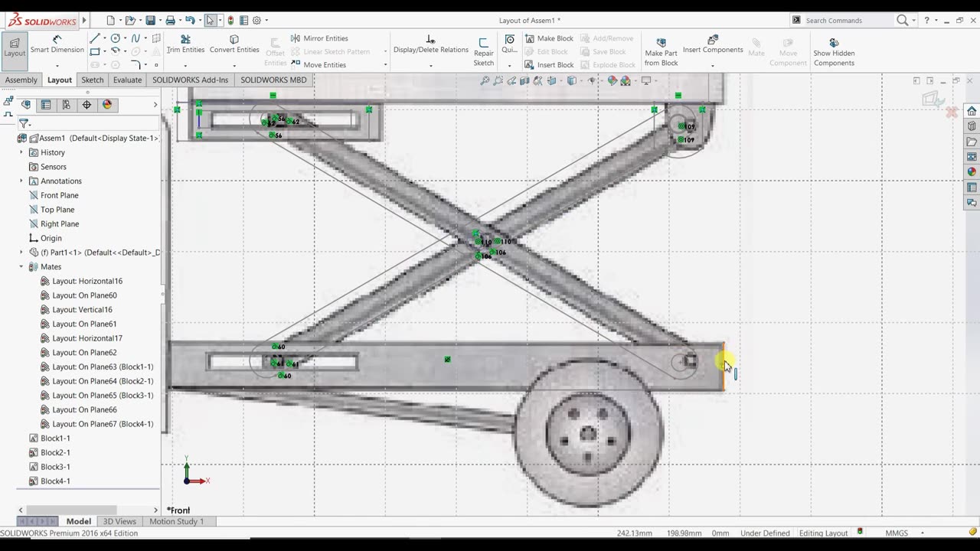Click the Zoom to Fit icon
The image size is (980, 551).
tap(485, 80)
